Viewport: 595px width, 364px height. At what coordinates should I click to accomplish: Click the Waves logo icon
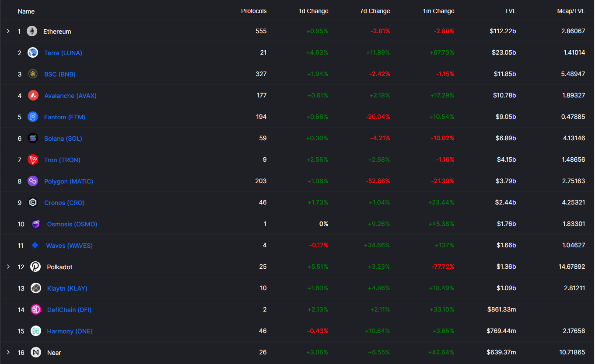35,245
